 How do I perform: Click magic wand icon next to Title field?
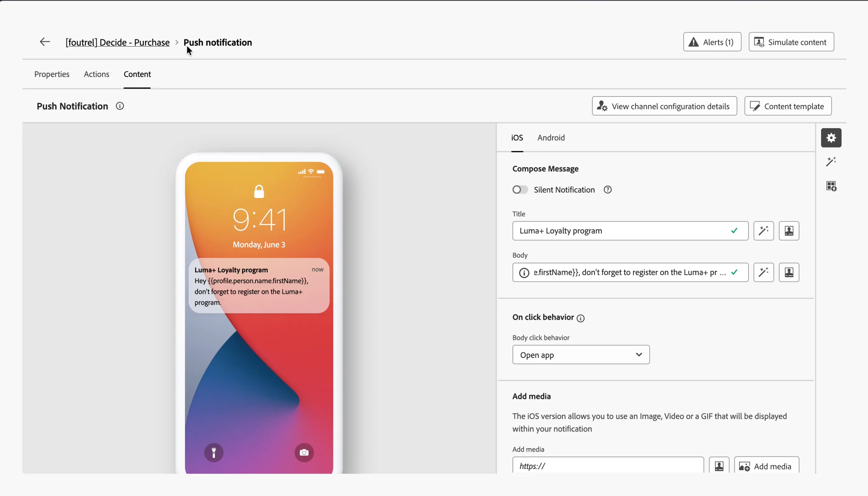tap(763, 231)
